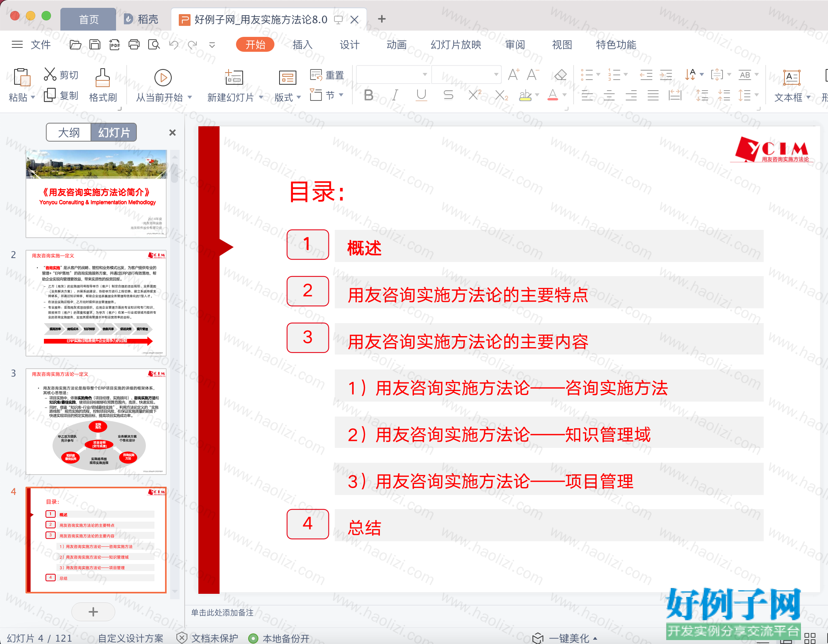Select the format painter brush

[x=103, y=77]
